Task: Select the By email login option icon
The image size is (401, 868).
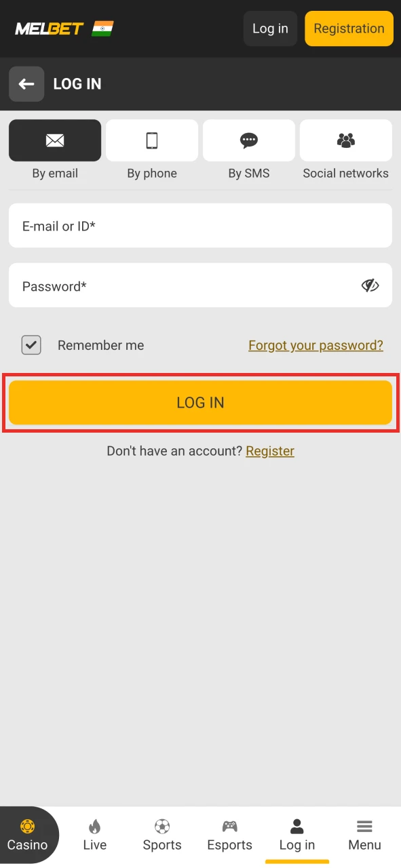Action: (54, 140)
